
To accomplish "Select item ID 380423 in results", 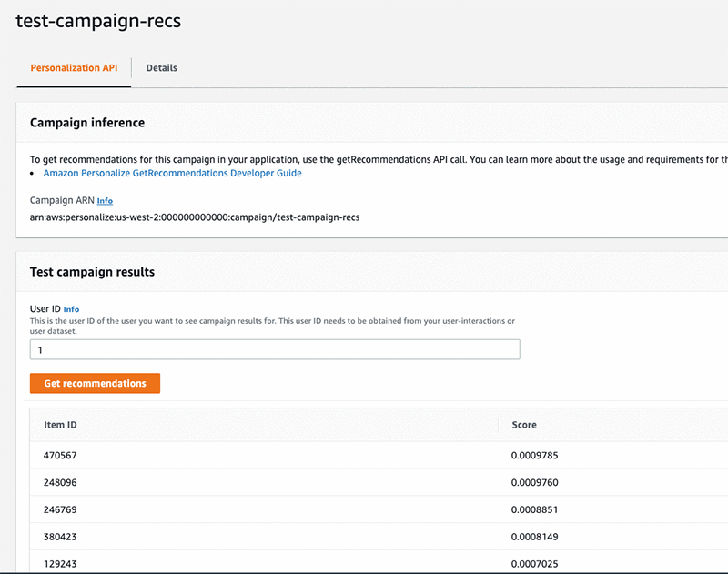I will click(60, 537).
